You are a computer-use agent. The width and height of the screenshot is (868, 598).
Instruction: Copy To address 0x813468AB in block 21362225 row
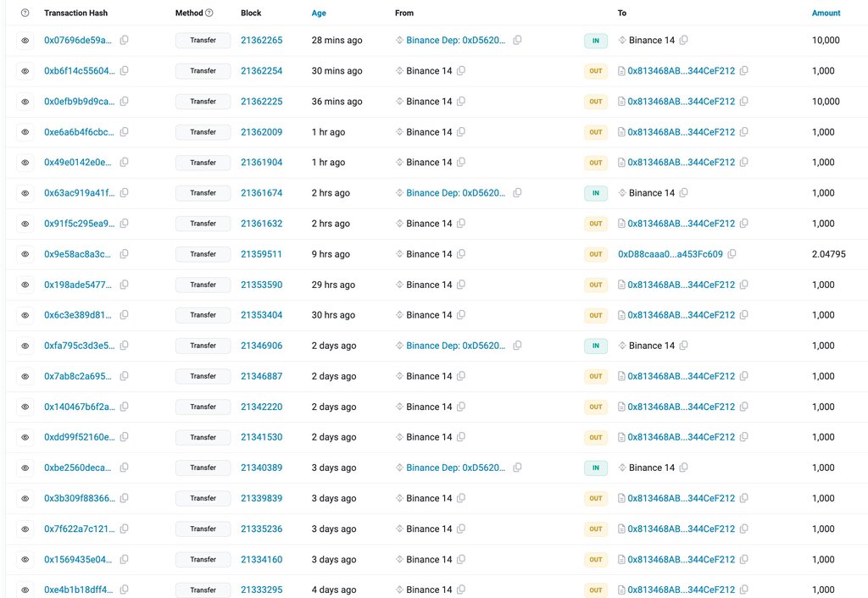(x=743, y=102)
